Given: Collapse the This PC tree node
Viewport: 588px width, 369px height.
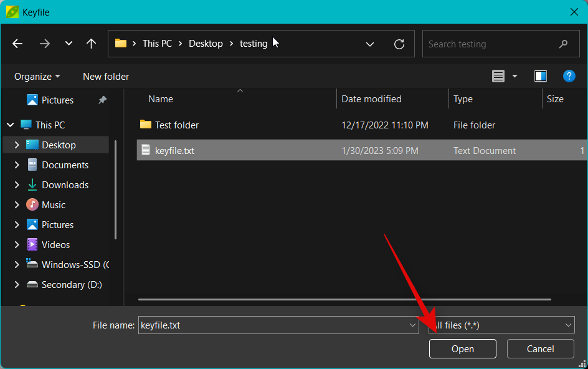Looking at the screenshot, I should tap(10, 125).
